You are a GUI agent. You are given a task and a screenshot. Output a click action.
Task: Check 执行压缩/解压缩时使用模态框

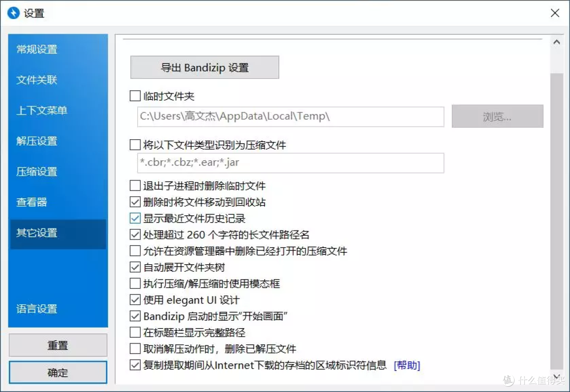pyautogui.click(x=135, y=283)
